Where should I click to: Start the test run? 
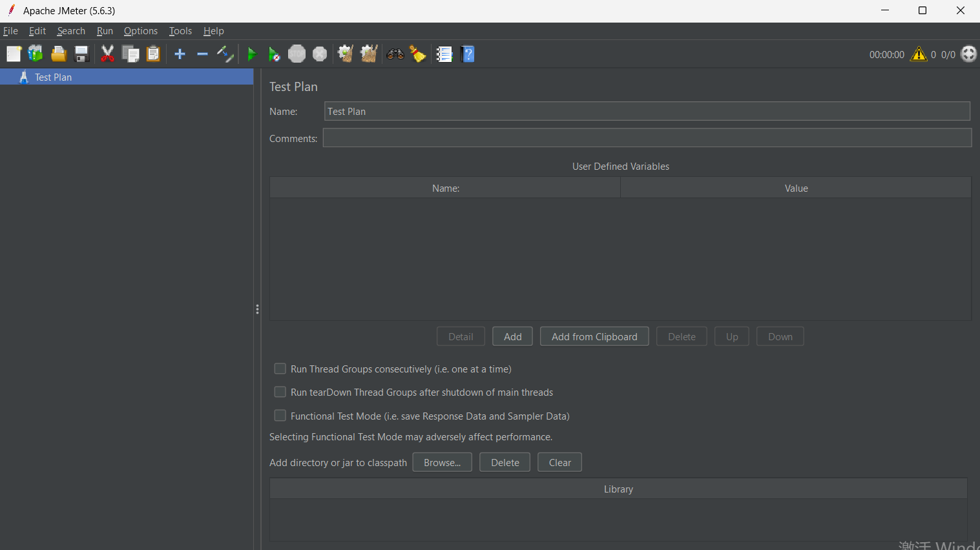point(252,54)
